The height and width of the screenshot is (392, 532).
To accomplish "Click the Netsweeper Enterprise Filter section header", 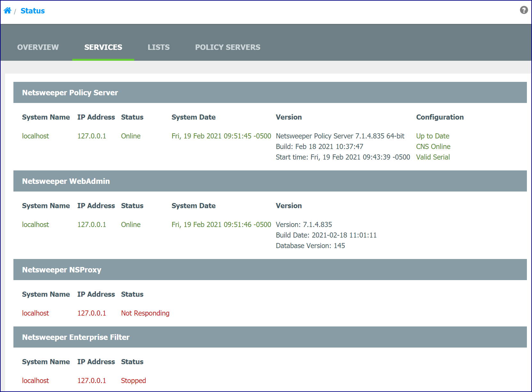I will (x=270, y=337).
